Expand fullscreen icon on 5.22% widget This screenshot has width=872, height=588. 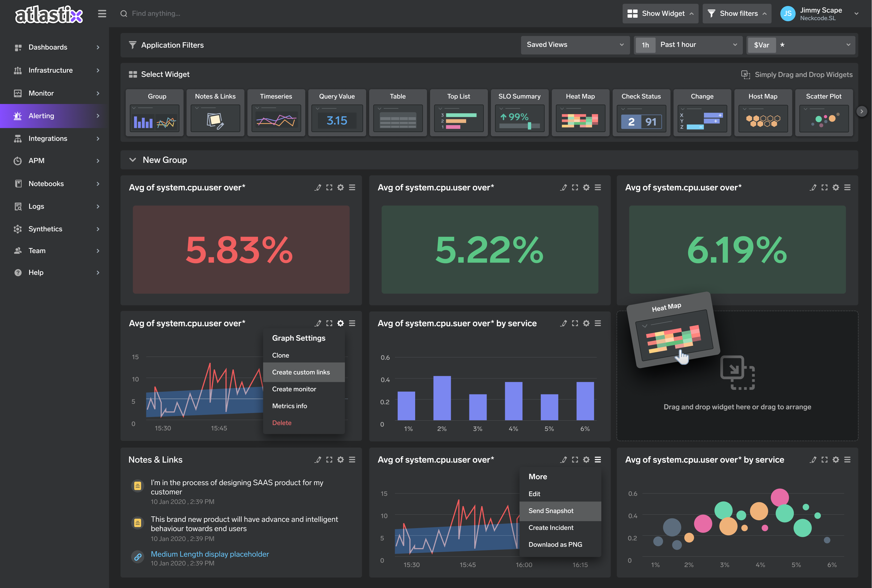(575, 188)
